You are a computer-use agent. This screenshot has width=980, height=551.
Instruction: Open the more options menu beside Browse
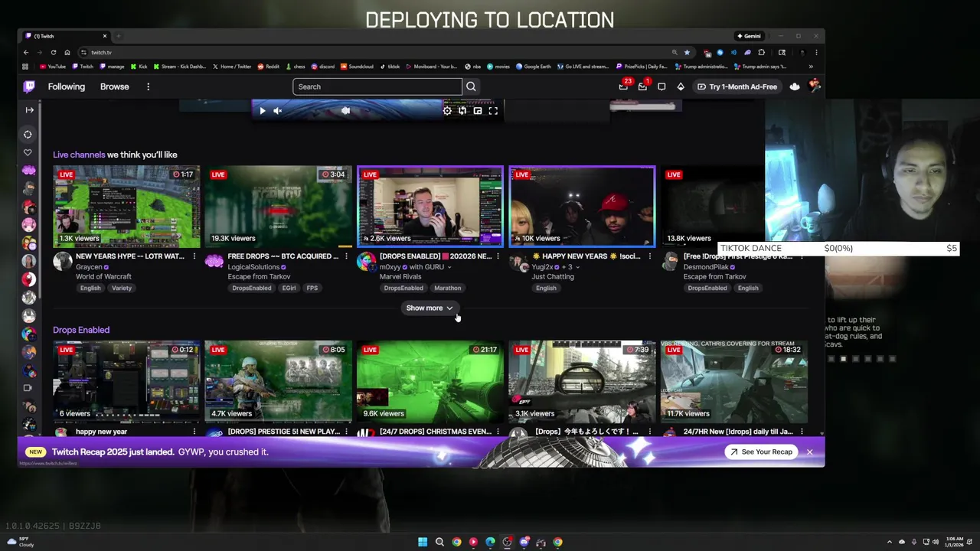point(148,86)
